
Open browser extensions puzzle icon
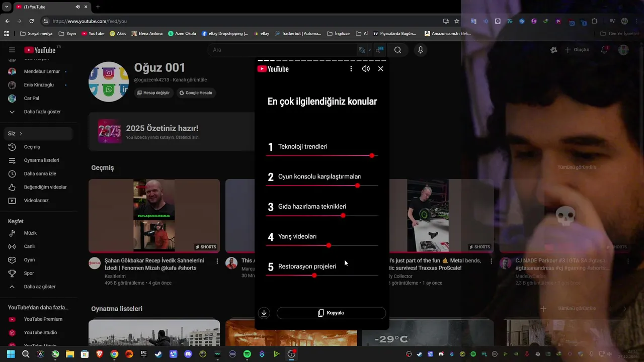tap(594, 21)
